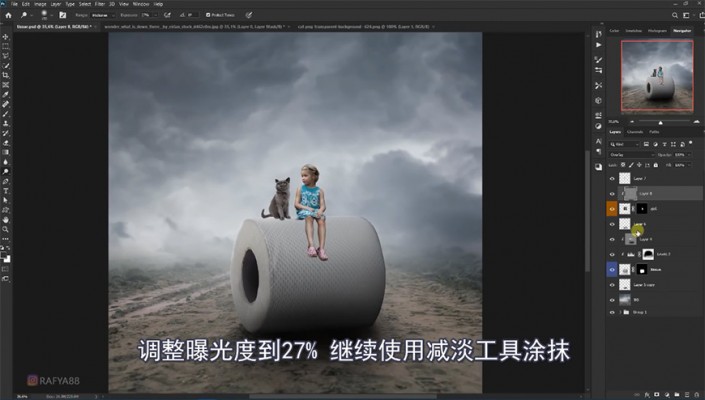Add a layer style with the fx icon
The height and width of the screenshot is (400, 705).
647,395
